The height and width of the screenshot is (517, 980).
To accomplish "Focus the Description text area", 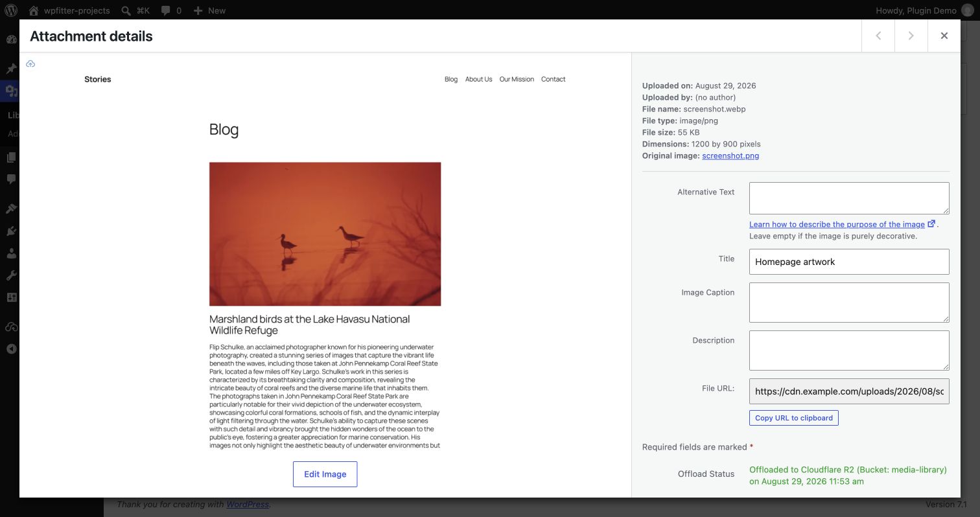I will [849, 350].
